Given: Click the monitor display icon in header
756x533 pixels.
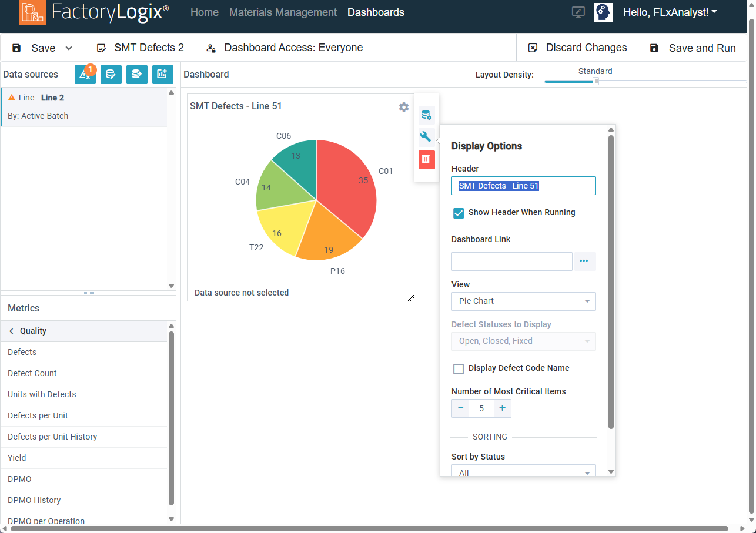Looking at the screenshot, I should (x=578, y=12).
